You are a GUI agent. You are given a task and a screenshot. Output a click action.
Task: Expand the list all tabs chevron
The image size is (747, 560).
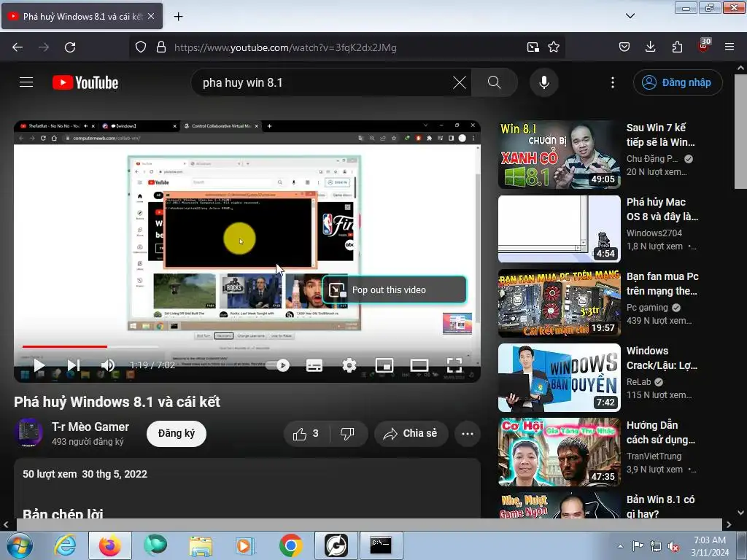tap(630, 16)
